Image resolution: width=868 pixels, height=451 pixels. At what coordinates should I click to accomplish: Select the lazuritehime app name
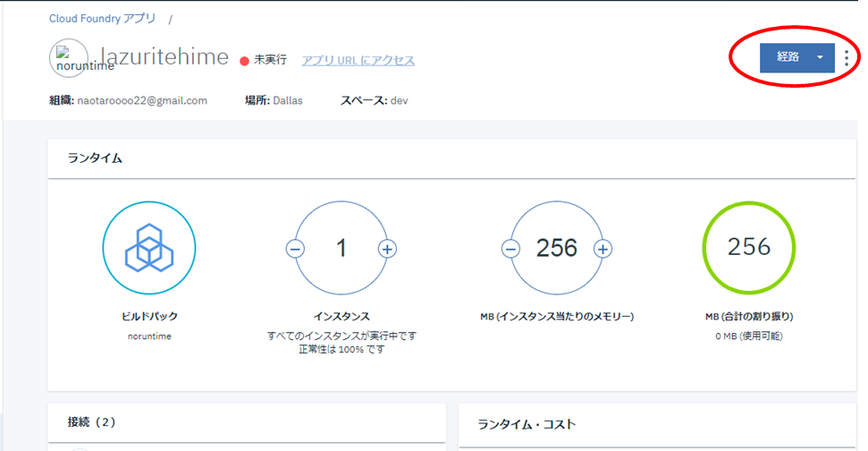[x=164, y=56]
